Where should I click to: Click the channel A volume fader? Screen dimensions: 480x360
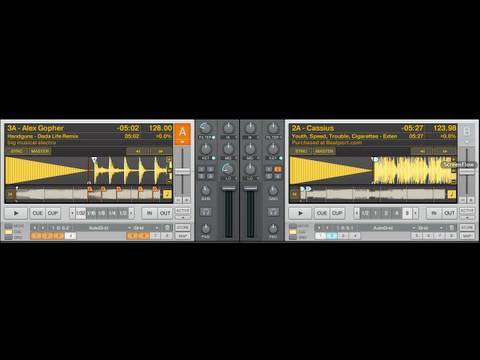(229, 188)
